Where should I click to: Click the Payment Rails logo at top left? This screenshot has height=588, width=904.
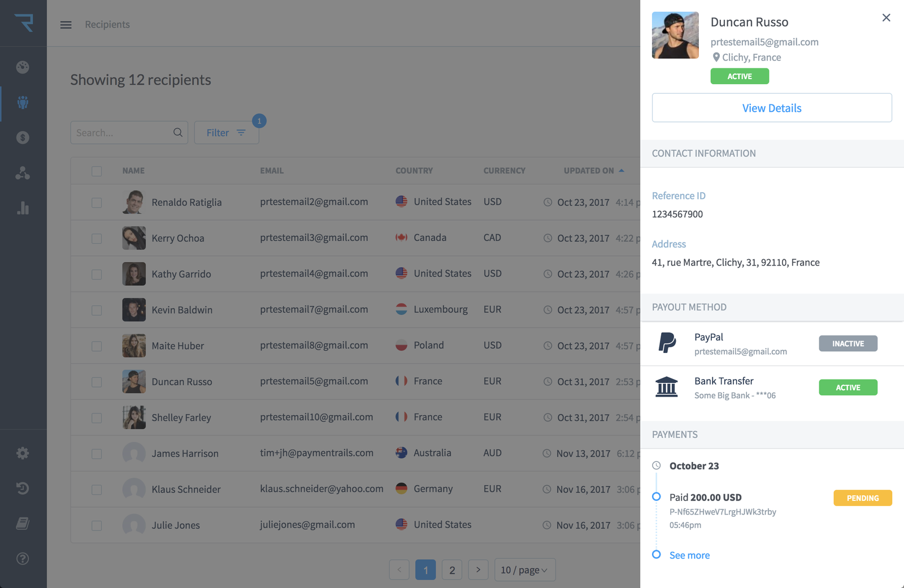[23, 23]
